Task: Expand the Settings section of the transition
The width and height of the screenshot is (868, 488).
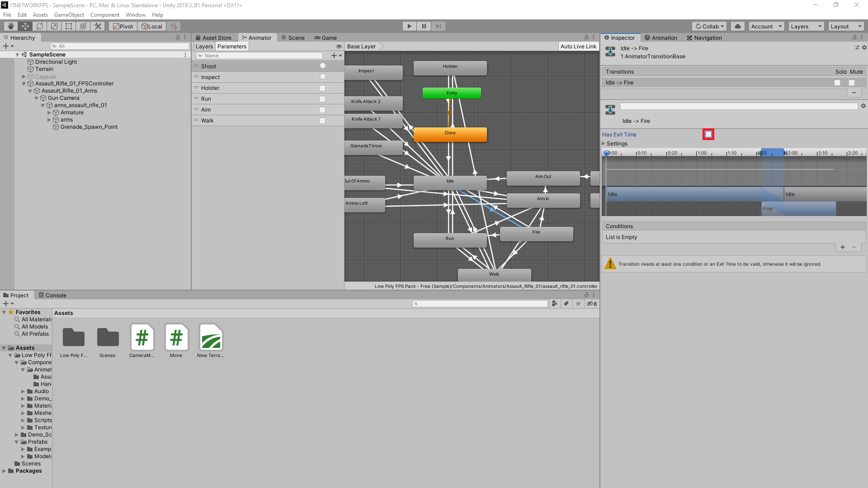Action: click(604, 144)
